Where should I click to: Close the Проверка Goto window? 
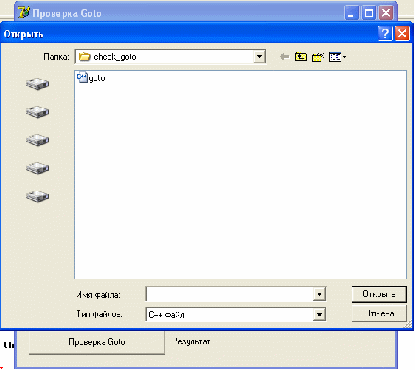pyautogui.click(x=386, y=13)
